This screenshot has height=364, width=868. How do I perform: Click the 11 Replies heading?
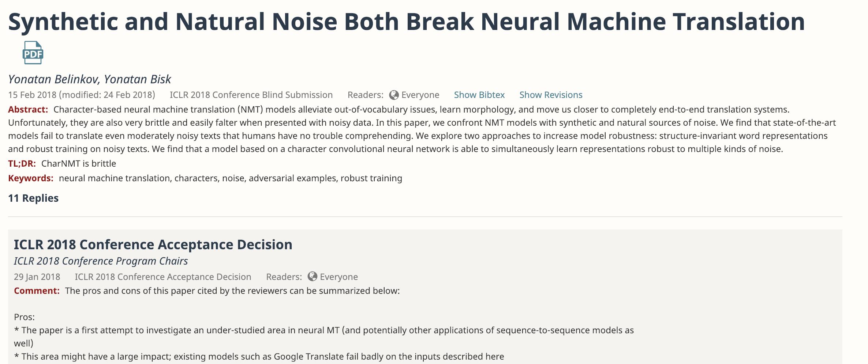(33, 198)
